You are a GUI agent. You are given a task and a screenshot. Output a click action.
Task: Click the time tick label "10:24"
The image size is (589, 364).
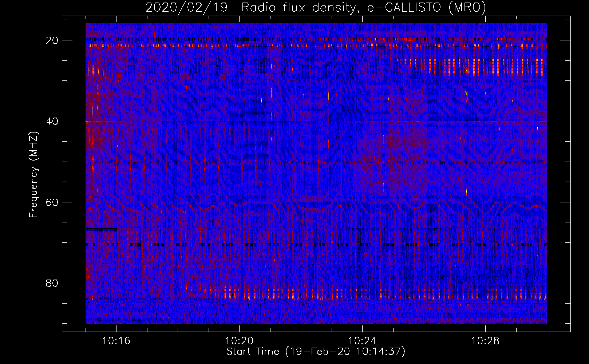click(362, 341)
